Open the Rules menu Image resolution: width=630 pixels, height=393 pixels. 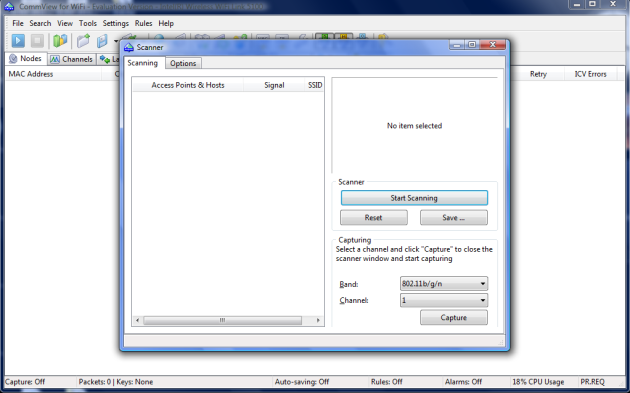(x=143, y=23)
